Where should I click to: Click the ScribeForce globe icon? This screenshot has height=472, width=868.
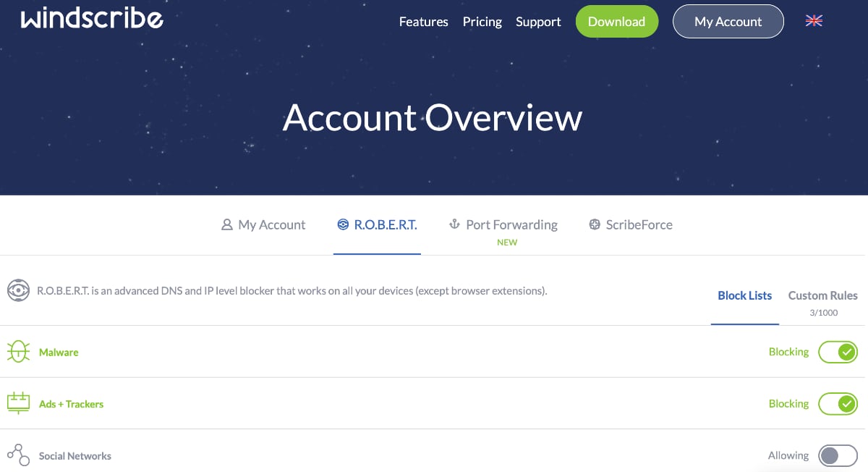pyautogui.click(x=595, y=224)
